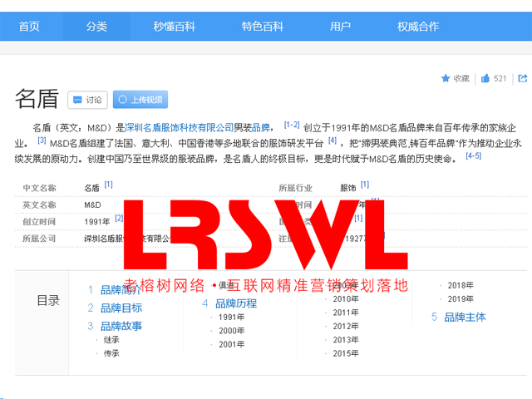Click reference citation [1-2]

(x=291, y=126)
